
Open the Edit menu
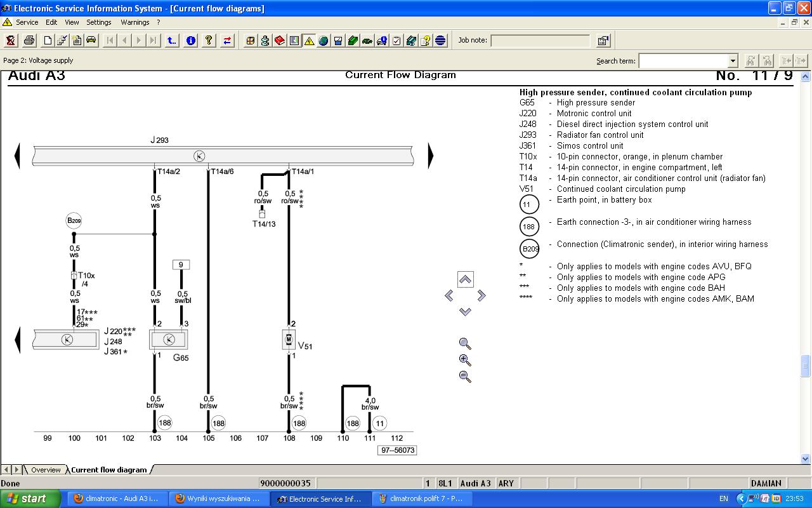tap(51, 22)
